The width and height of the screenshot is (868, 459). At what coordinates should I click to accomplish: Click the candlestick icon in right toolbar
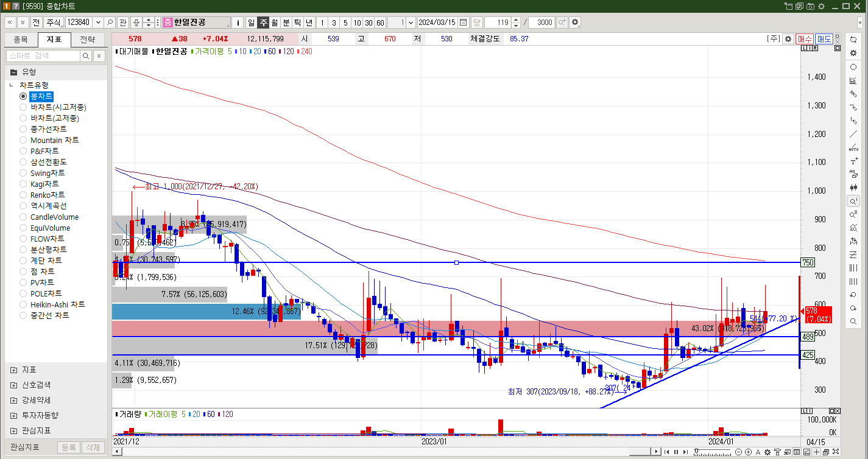[x=853, y=187]
